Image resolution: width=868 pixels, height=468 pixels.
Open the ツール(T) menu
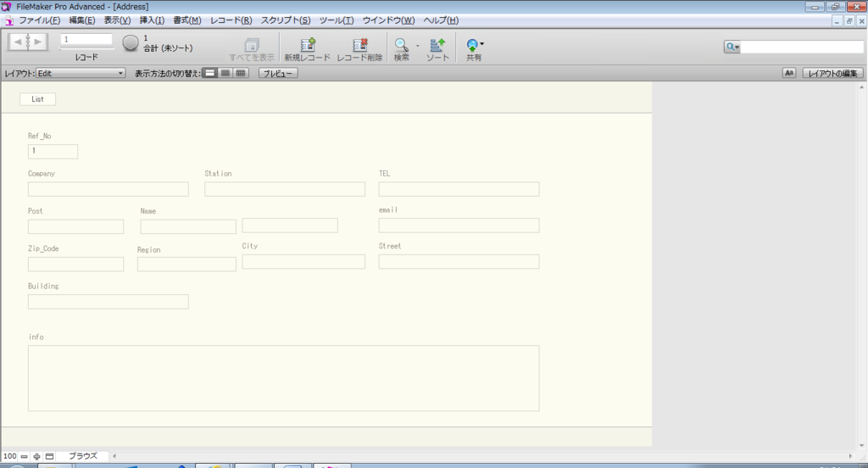tap(336, 20)
